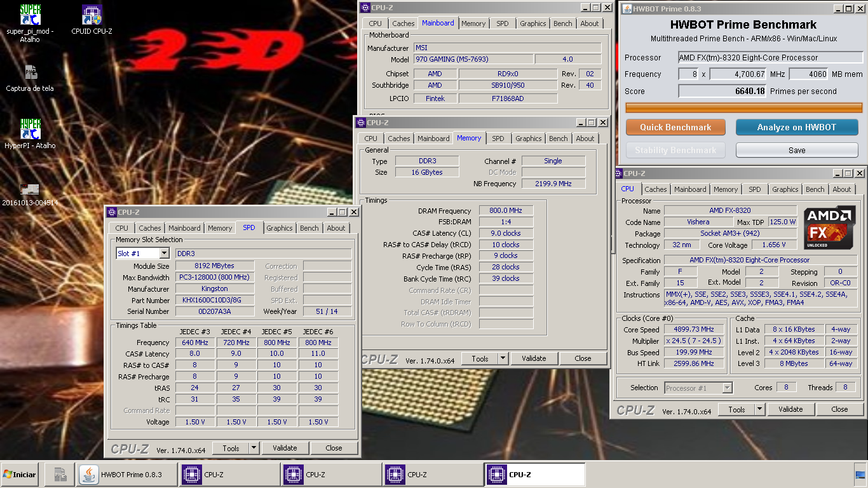868x488 pixels.
Task: Open About tab in the Mainboard window
Action: (x=590, y=24)
